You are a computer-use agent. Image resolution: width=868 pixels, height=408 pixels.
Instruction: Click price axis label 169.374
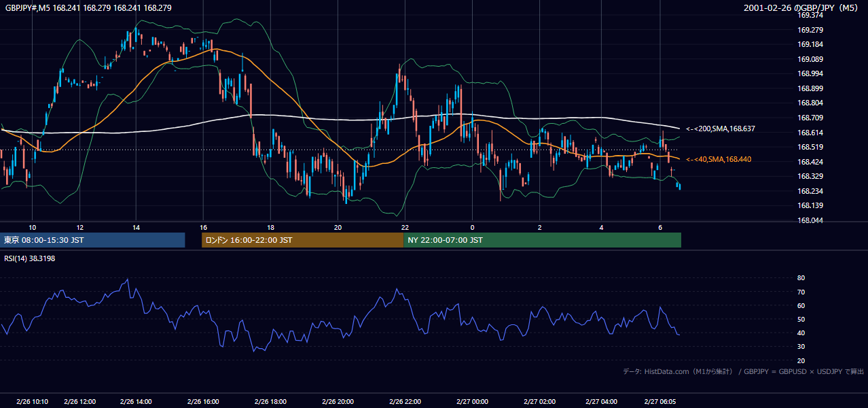pyautogui.click(x=810, y=15)
